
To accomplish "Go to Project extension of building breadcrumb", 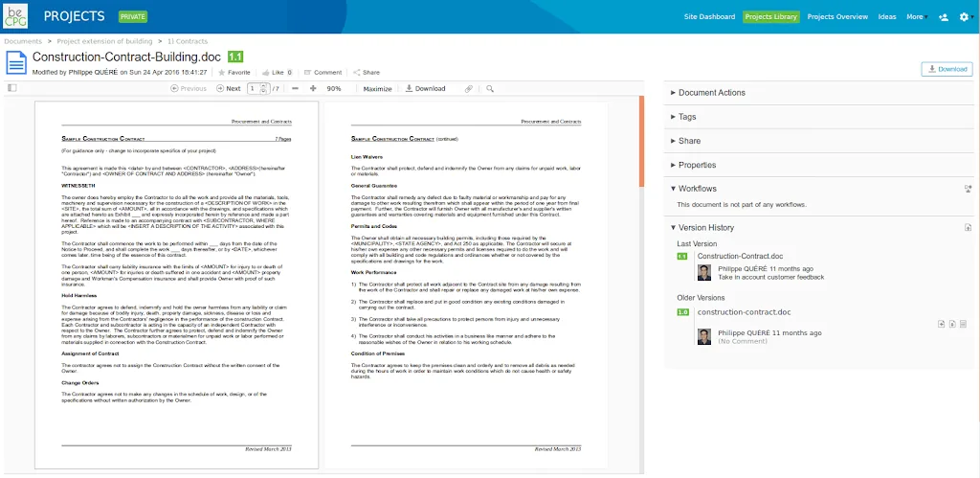I will (104, 41).
